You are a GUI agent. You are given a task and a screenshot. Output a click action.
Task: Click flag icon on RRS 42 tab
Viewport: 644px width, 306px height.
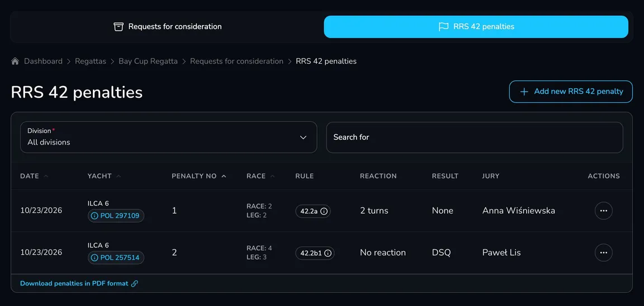click(443, 27)
